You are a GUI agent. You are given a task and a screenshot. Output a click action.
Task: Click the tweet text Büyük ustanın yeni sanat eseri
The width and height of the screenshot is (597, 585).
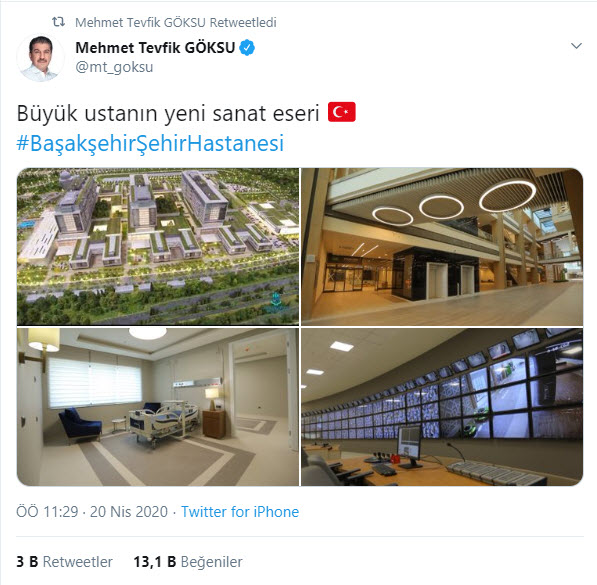tap(168, 113)
